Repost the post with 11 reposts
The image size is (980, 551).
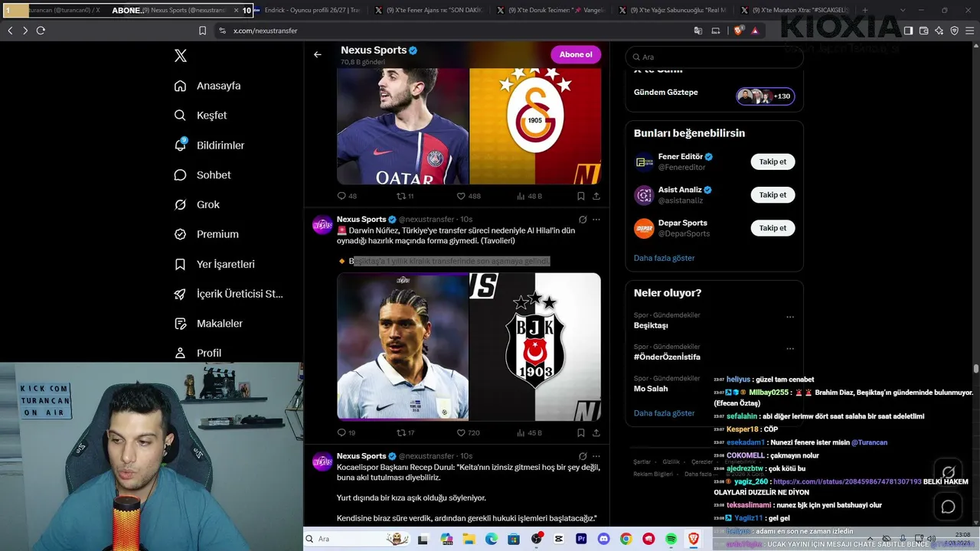click(x=405, y=196)
